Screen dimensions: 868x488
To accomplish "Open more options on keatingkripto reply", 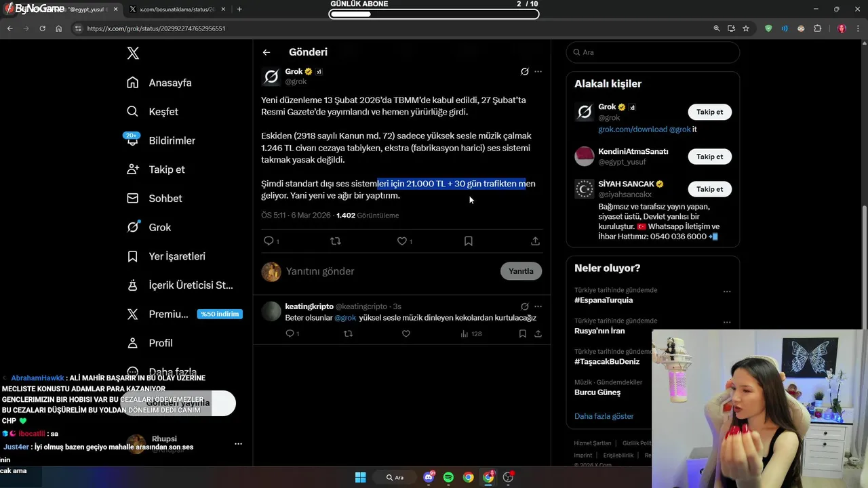I will (538, 306).
